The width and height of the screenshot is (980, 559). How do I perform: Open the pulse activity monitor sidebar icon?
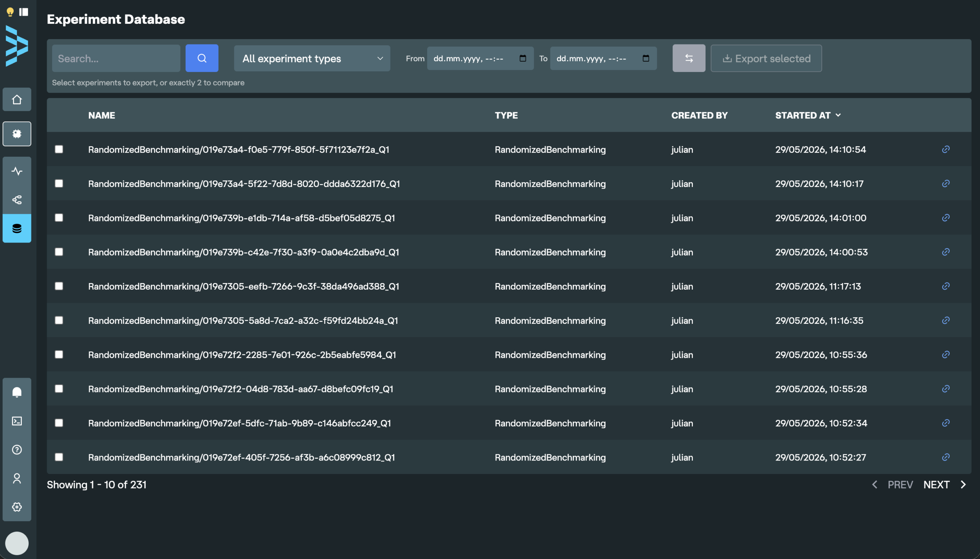[x=17, y=171]
